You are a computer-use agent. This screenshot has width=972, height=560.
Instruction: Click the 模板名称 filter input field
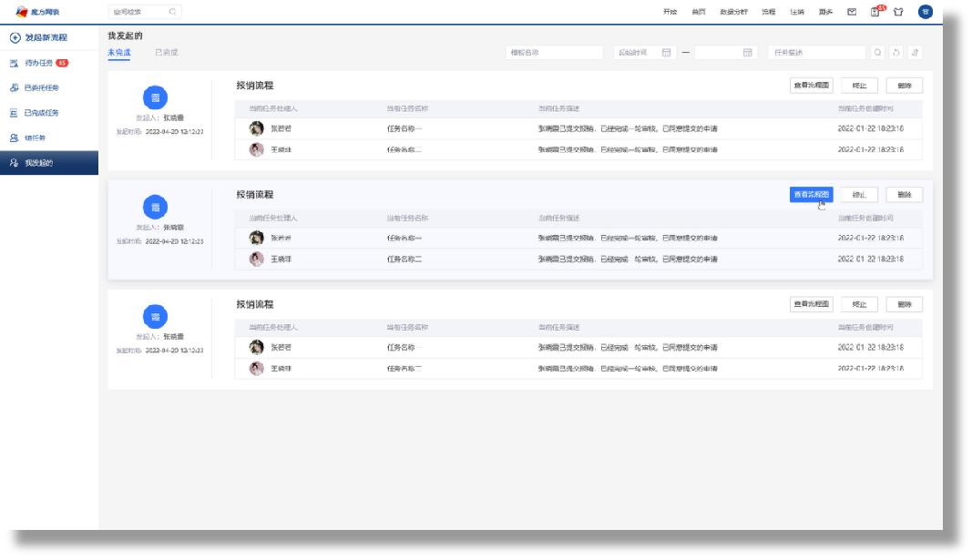click(554, 53)
